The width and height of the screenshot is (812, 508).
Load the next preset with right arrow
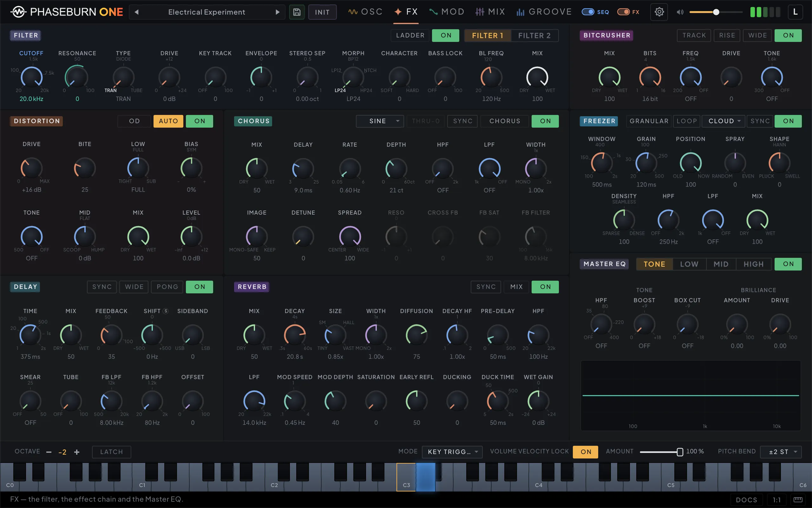(x=278, y=12)
